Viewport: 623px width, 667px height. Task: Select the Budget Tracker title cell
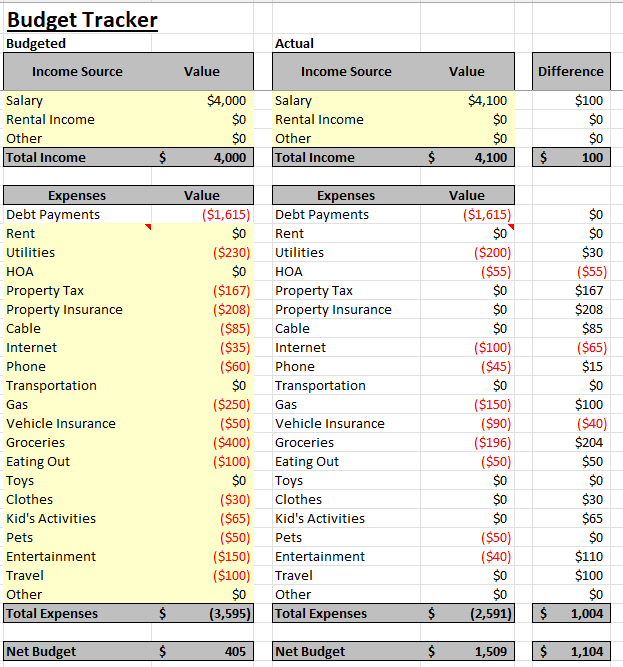[x=82, y=20]
